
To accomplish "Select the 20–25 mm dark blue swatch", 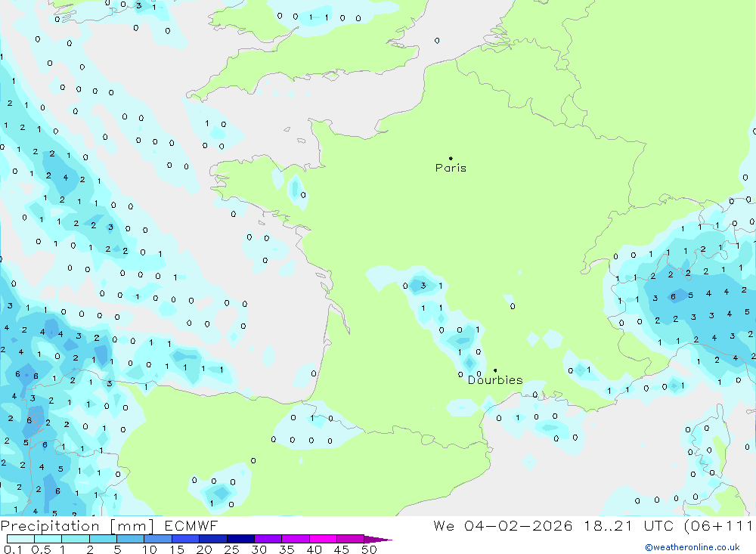I will (213, 539).
